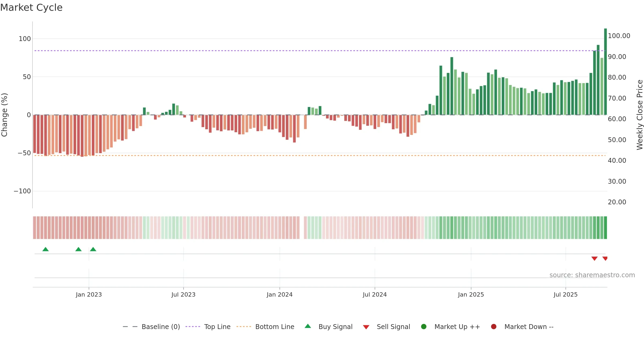Click the green Buy Signal triangle in legend
This screenshot has height=362, width=644.
(x=308, y=326)
